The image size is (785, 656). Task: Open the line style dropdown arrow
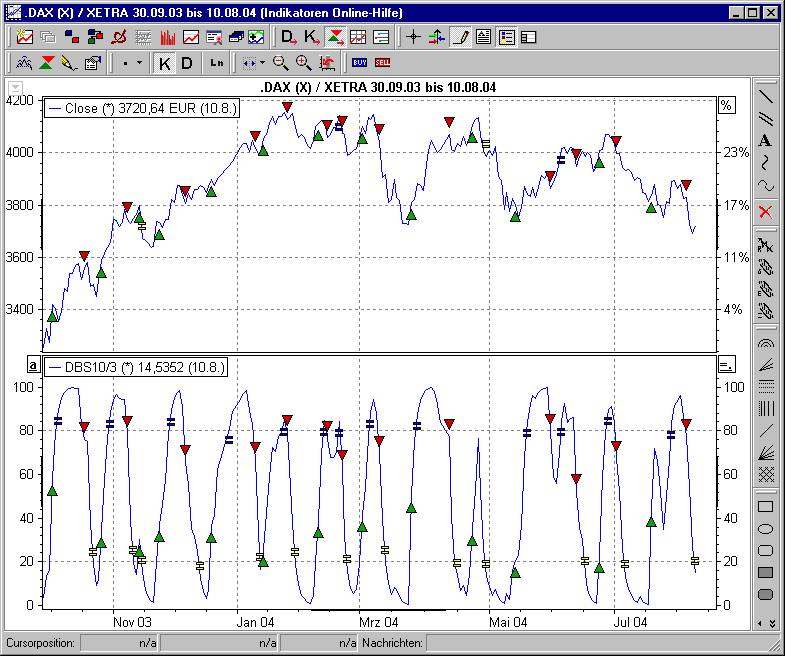(x=139, y=63)
